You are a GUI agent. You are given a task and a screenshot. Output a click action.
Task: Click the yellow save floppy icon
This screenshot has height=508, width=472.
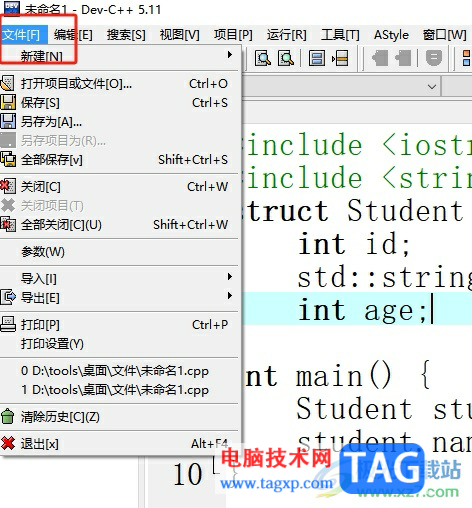coord(8,102)
